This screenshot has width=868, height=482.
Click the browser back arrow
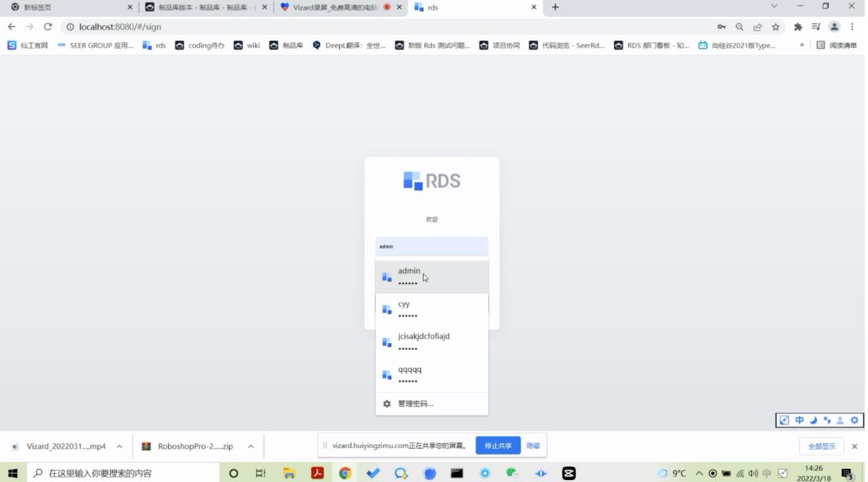[11, 27]
